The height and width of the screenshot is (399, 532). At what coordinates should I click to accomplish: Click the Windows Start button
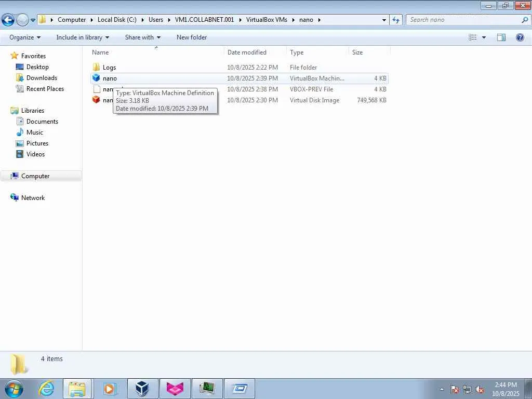14,389
